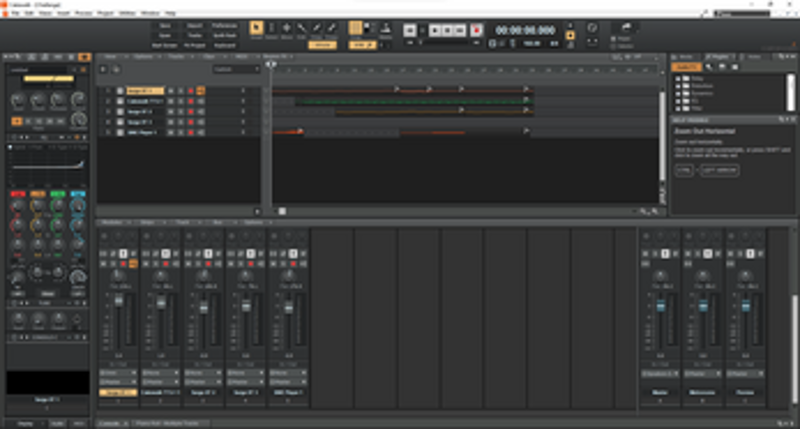800x429 pixels.
Task: Mute the first console channel strip
Action: (x=104, y=264)
